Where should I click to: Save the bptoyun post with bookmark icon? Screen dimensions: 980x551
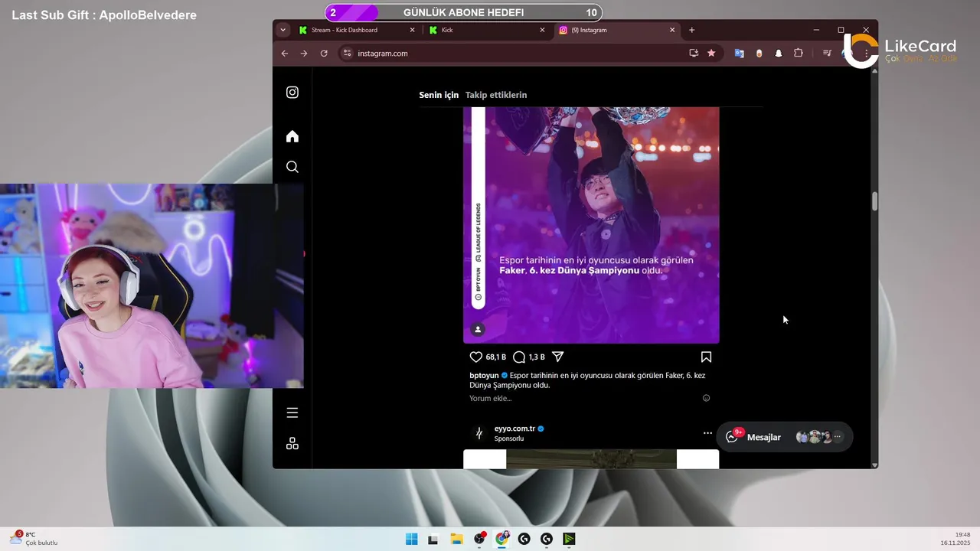706,357
